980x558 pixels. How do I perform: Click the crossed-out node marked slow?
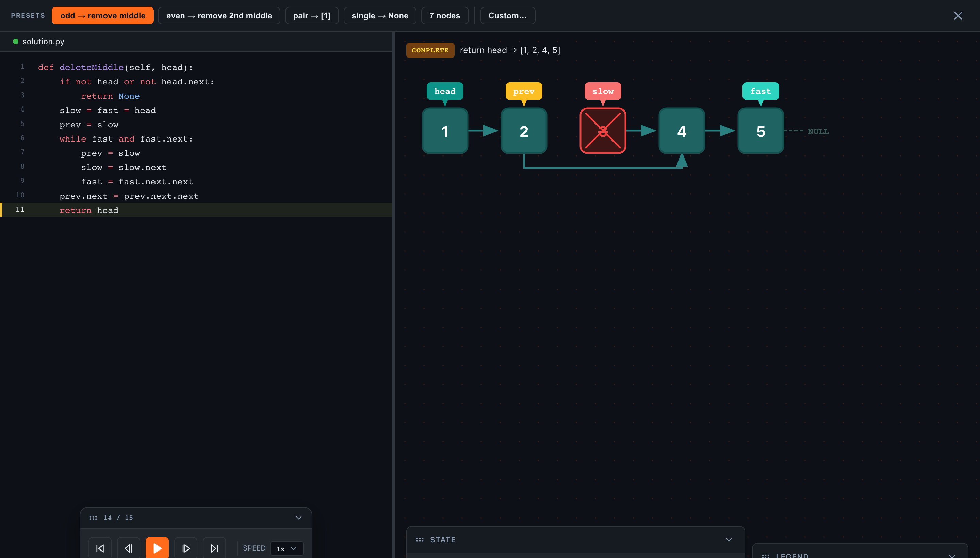pyautogui.click(x=603, y=131)
